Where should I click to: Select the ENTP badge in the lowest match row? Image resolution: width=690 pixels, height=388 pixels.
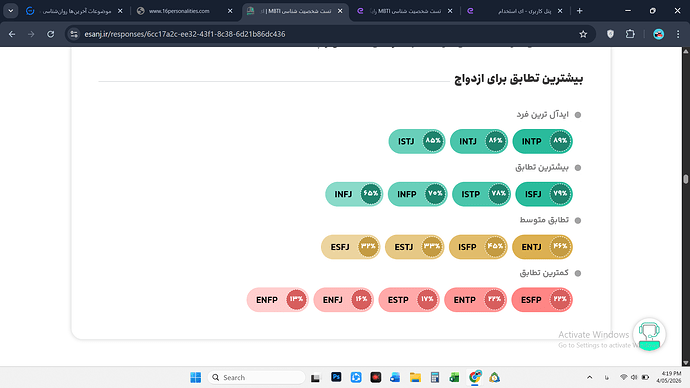(476, 300)
